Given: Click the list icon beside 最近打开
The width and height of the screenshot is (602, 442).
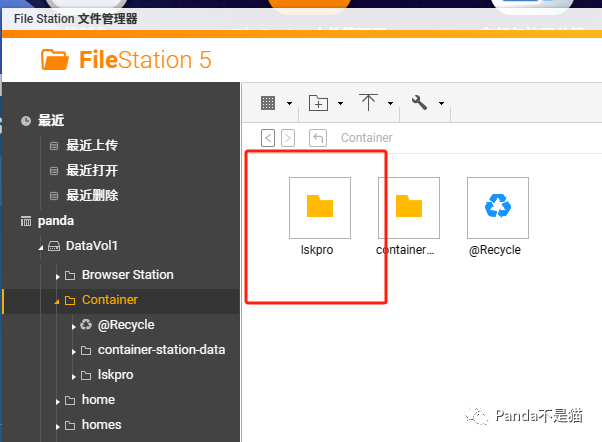Looking at the screenshot, I should pos(54,171).
